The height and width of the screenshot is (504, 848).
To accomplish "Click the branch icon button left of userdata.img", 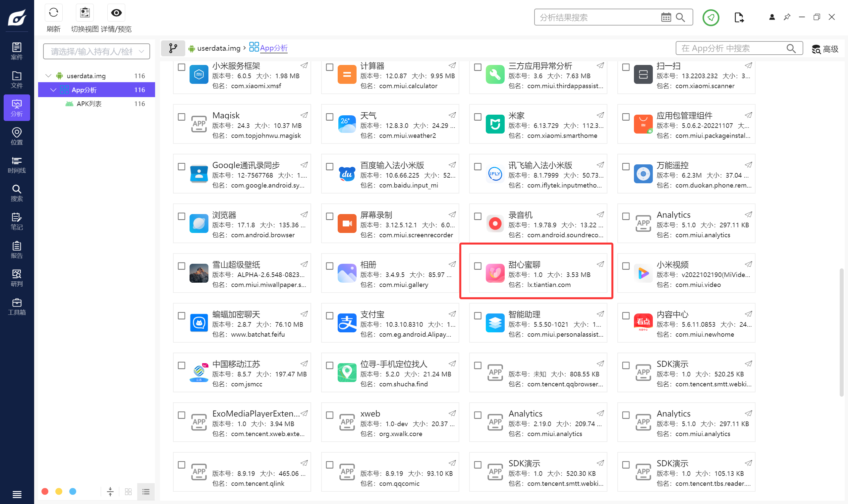I will point(173,48).
